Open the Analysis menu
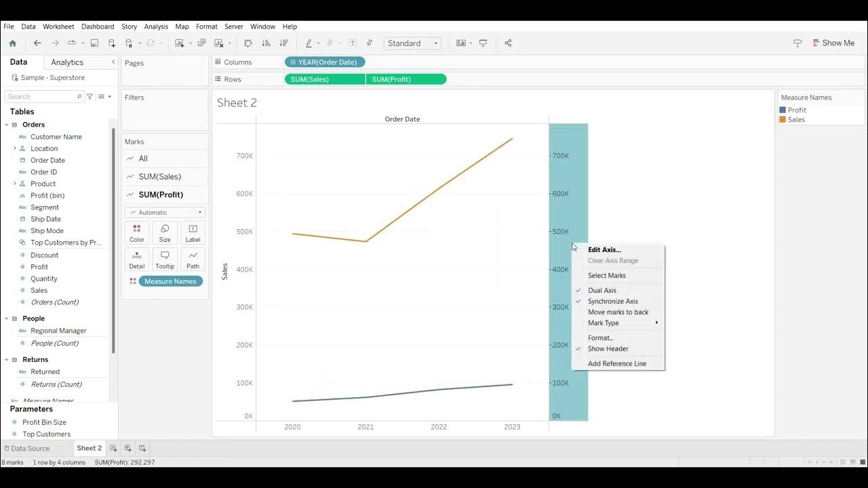 [156, 26]
